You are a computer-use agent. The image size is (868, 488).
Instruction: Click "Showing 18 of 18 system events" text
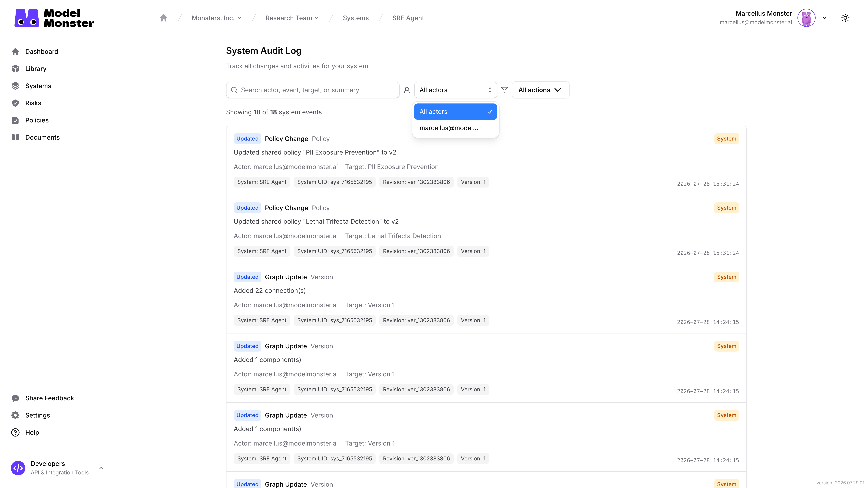274,112
